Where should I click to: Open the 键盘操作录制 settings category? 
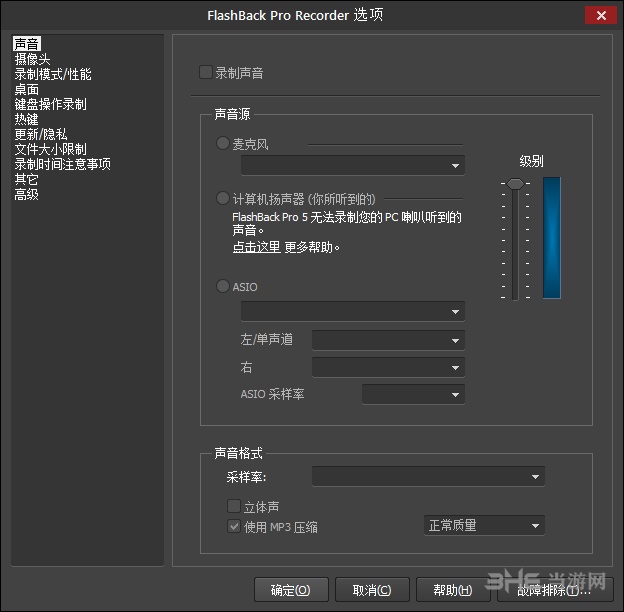coord(51,104)
